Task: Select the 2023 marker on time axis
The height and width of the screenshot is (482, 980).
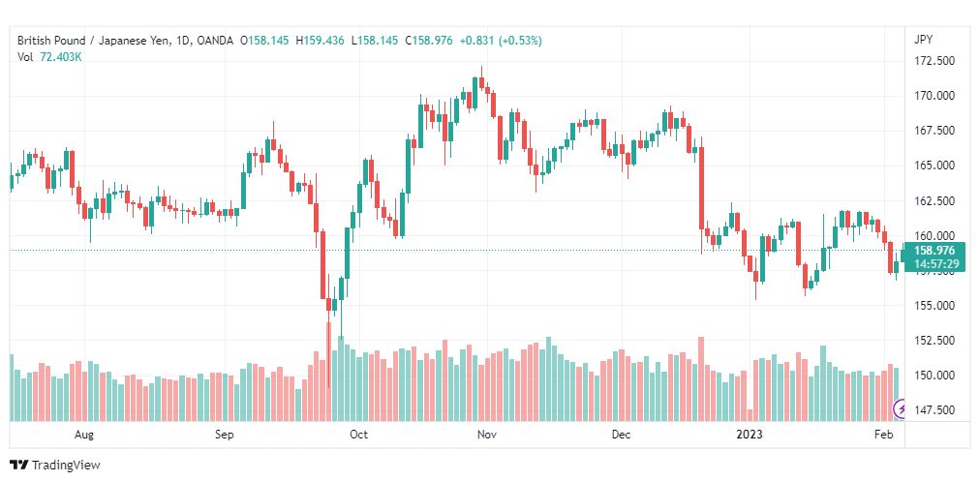Action: (750, 435)
